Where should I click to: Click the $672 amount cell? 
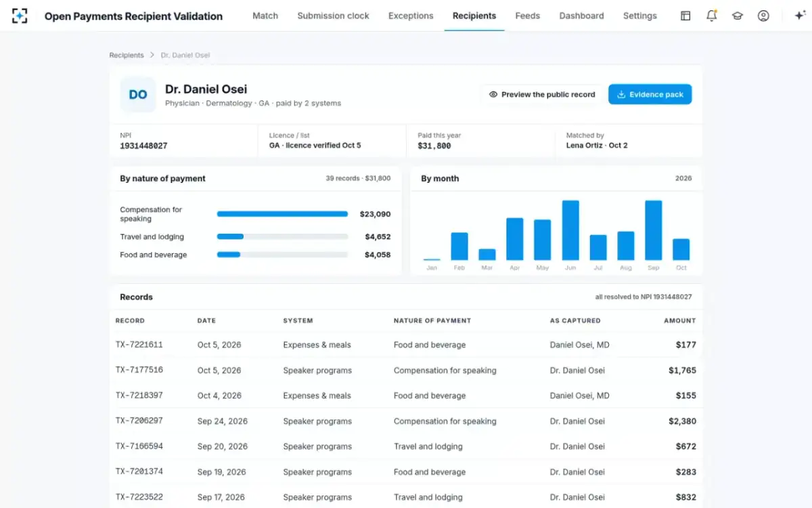coord(686,446)
